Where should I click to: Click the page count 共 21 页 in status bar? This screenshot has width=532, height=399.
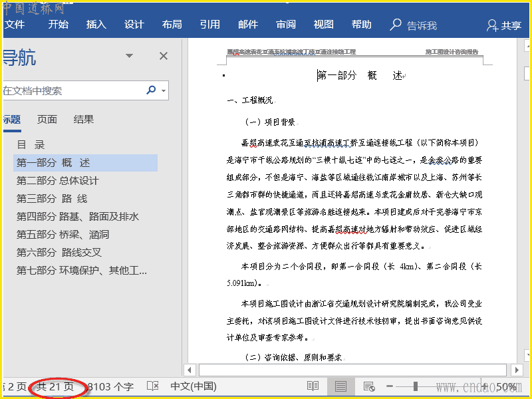[55, 386]
